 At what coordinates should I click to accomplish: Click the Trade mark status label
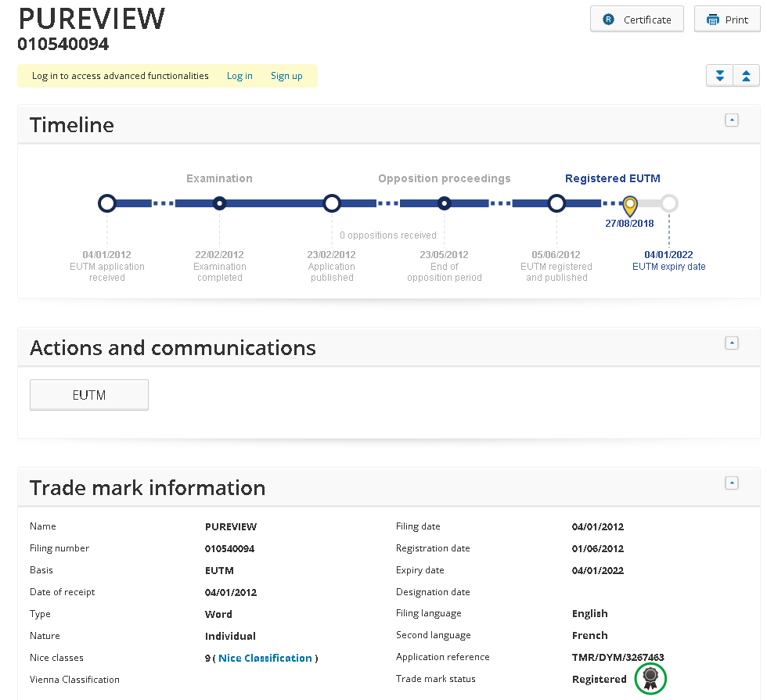click(x=435, y=679)
